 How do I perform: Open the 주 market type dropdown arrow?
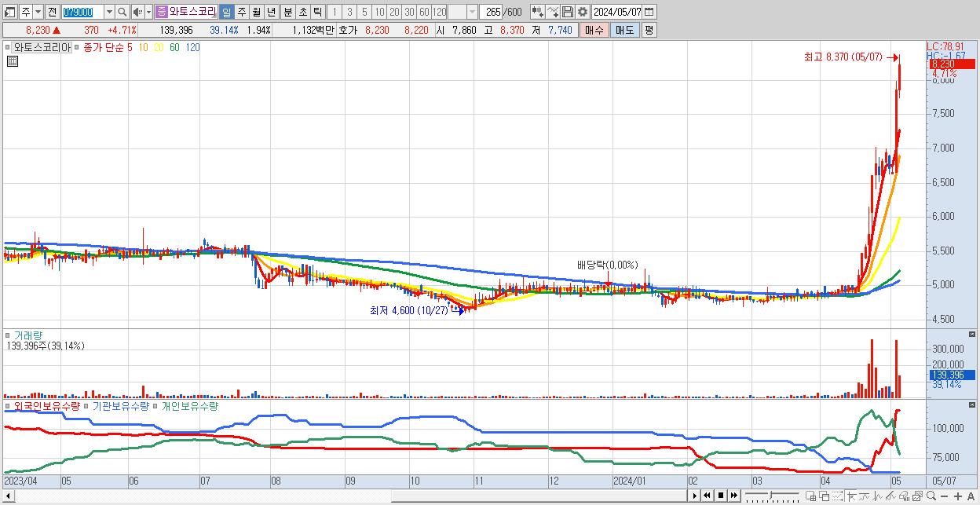pos(38,12)
